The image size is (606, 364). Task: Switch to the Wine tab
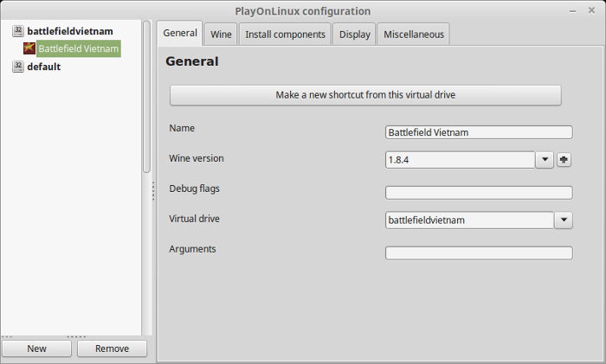(221, 35)
